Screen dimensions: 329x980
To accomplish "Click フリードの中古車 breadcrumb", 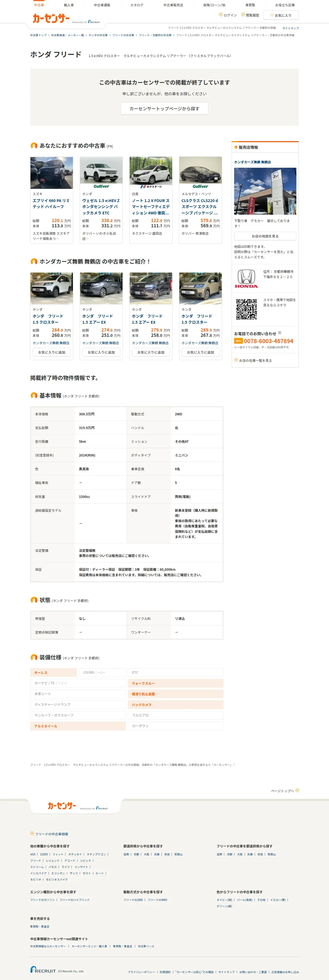I will tap(123, 35).
